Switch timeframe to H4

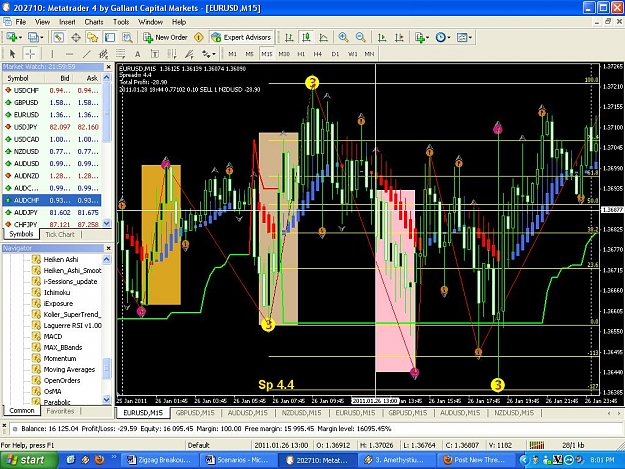318,54
